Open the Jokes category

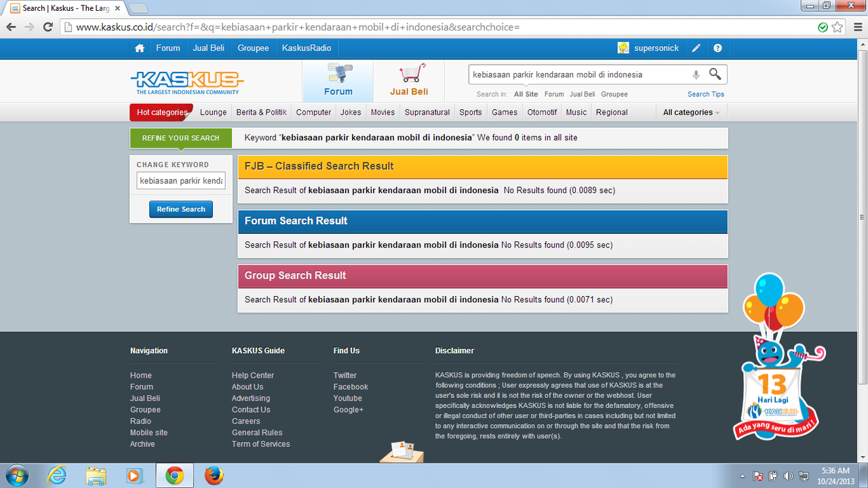(351, 113)
